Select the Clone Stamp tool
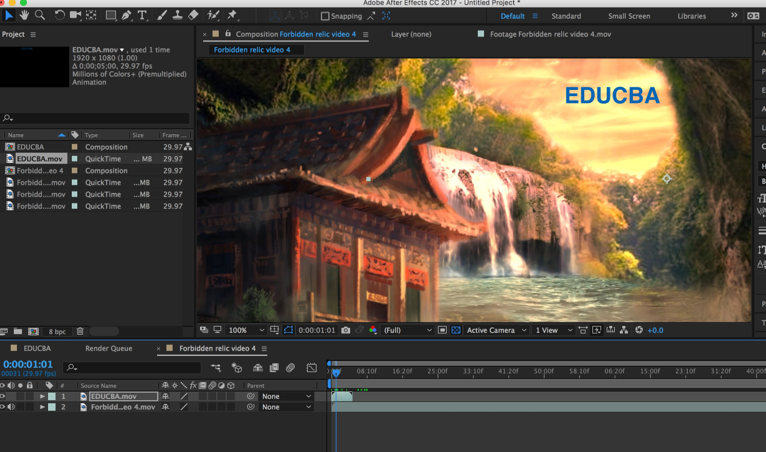This screenshot has height=452, width=766. click(x=177, y=16)
